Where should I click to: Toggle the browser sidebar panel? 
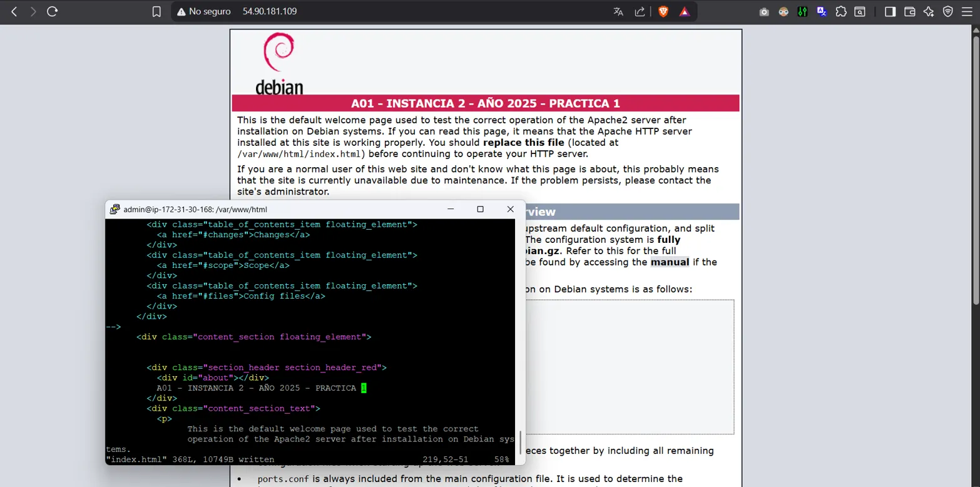click(x=890, y=12)
